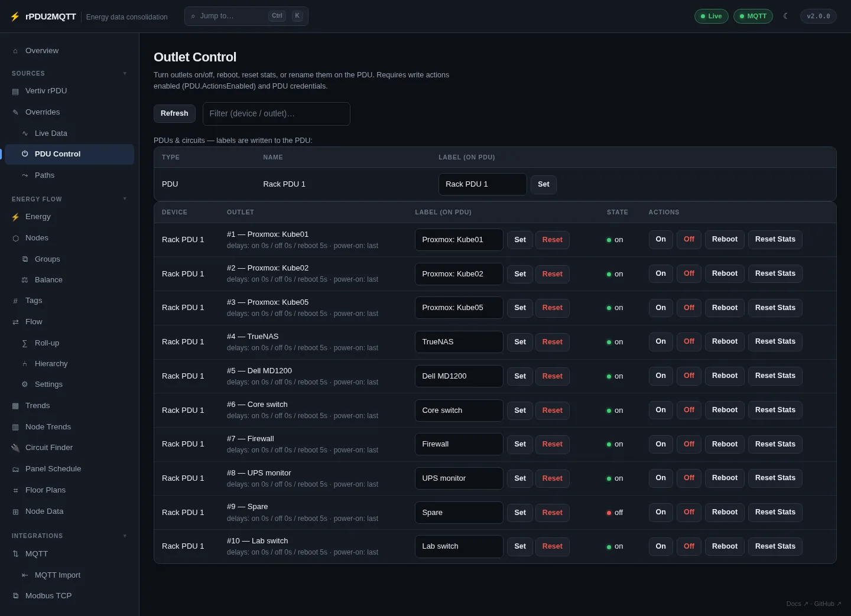Click the Balance scale icon
The width and height of the screenshot is (851, 616).
(x=25, y=280)
